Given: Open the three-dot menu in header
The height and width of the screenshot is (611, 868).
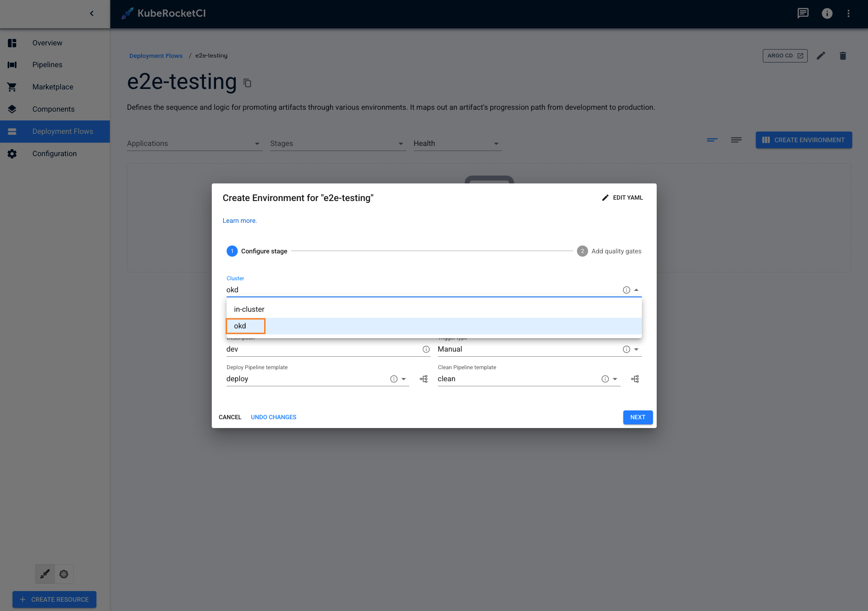Looking at the screenshot, I should click(849, 13).
